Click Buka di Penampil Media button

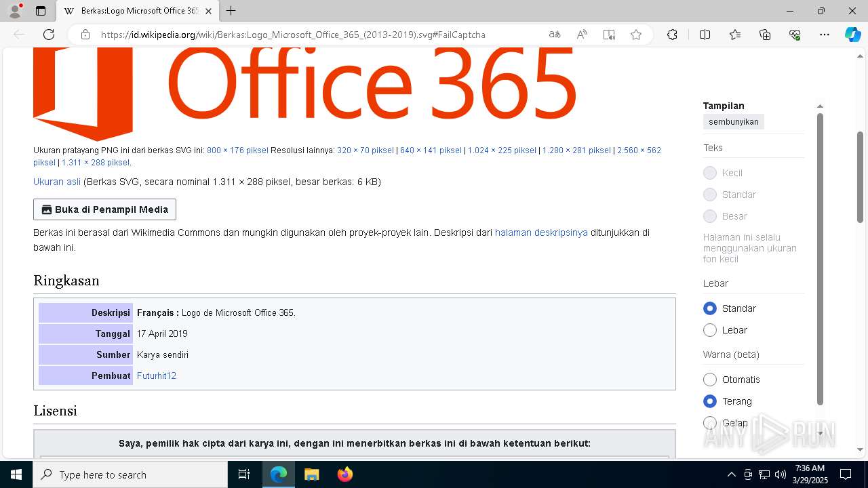coord(104,209)
